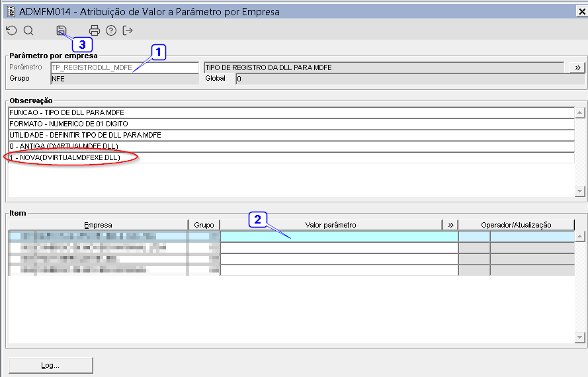Image resolution: width=588 pixels, height=377 pixels.
Task: Click the Valor parâmetro column header
Action: [x=331, y=225]
